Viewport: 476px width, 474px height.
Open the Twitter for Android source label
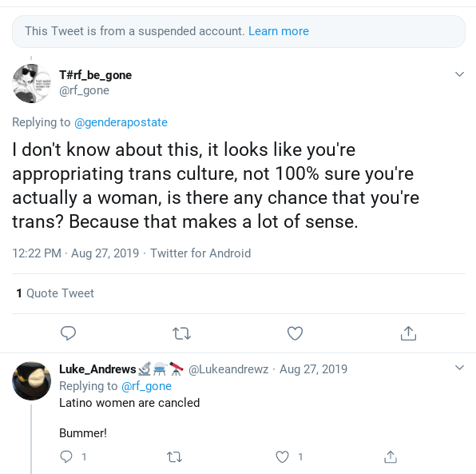[x=200, y=253]
